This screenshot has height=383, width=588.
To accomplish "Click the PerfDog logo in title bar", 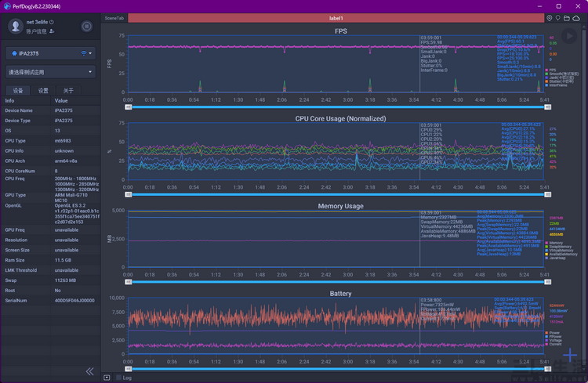I will [x=7, y=6].
